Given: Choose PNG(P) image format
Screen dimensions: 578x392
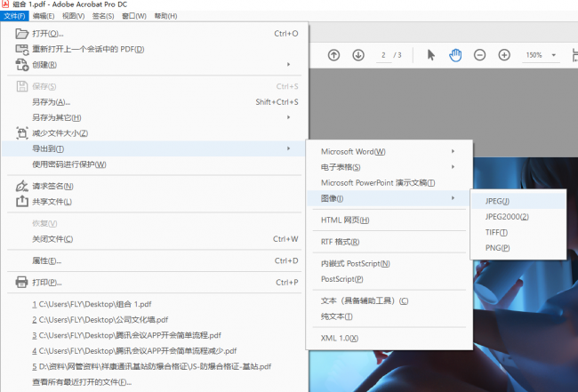Looking at the screenshot, I should [518, 248].
